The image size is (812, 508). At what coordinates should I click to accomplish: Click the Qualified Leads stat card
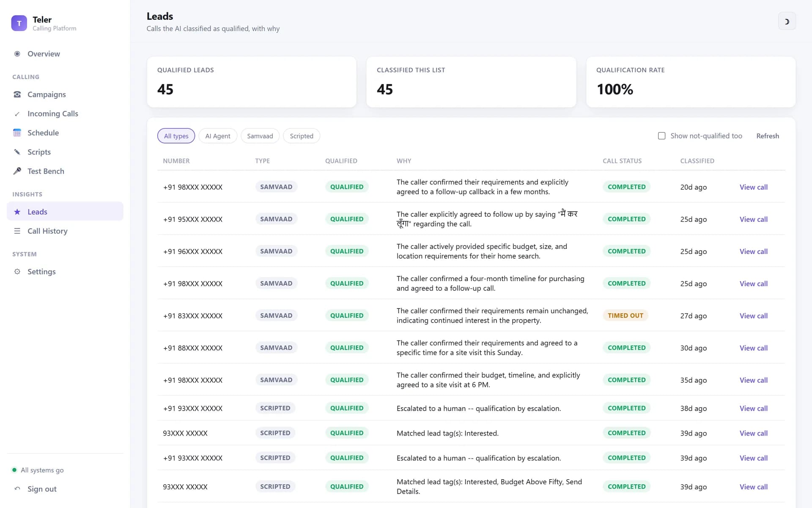coord(252,82)
